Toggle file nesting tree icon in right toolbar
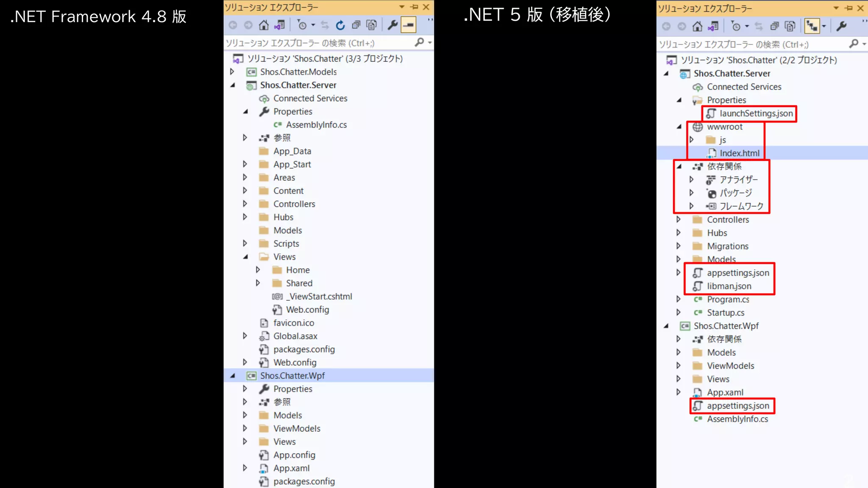Viewport: 868px width, 488px height. tap(812, 26)
